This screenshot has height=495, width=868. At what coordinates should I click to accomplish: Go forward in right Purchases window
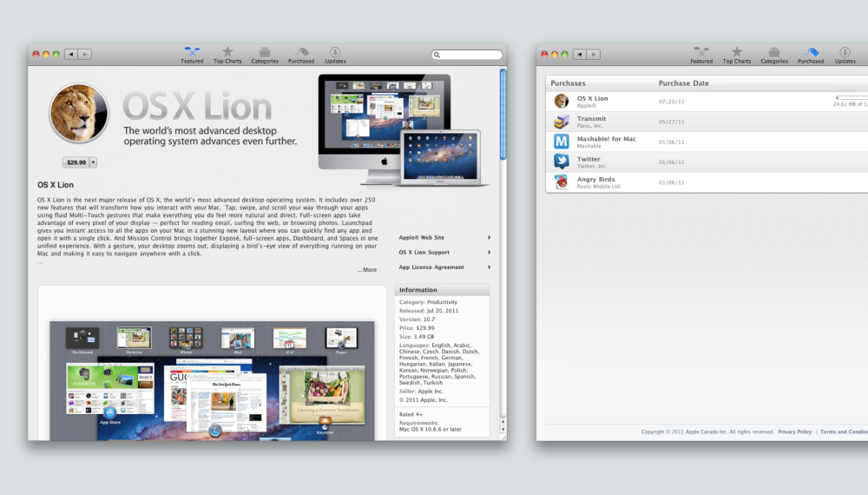tap(594, 54)
